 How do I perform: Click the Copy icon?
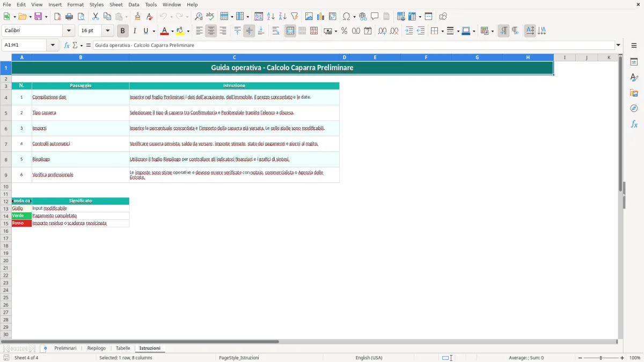tap(107, 17)
